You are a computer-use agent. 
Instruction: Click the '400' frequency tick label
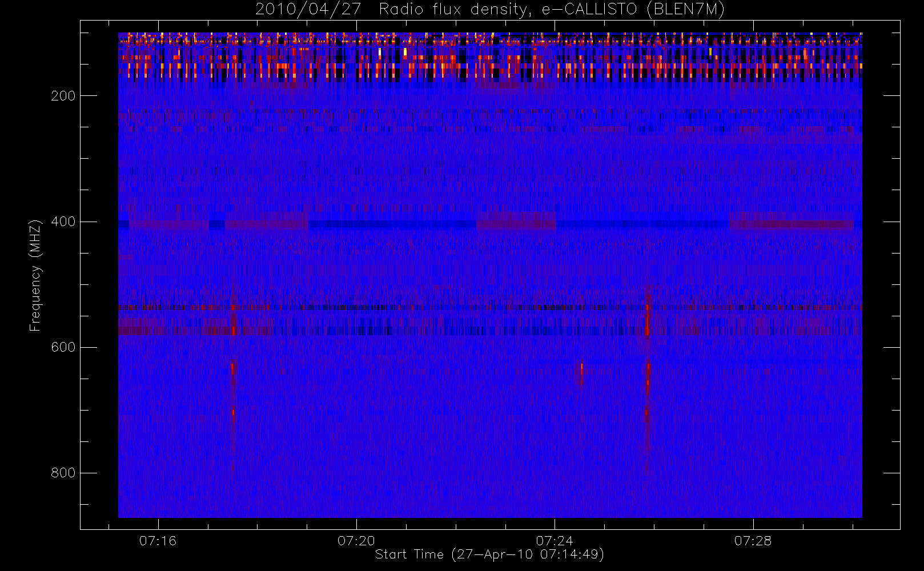tap(63, 222)
